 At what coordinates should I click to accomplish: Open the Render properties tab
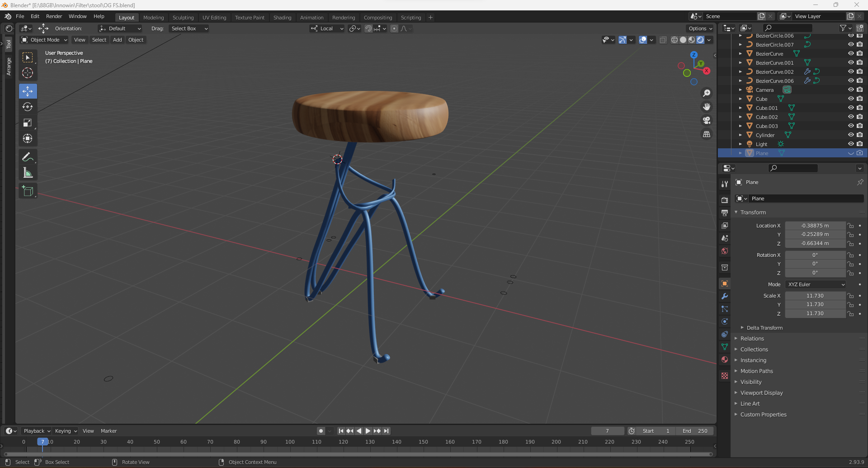click(x=725, y=200)
